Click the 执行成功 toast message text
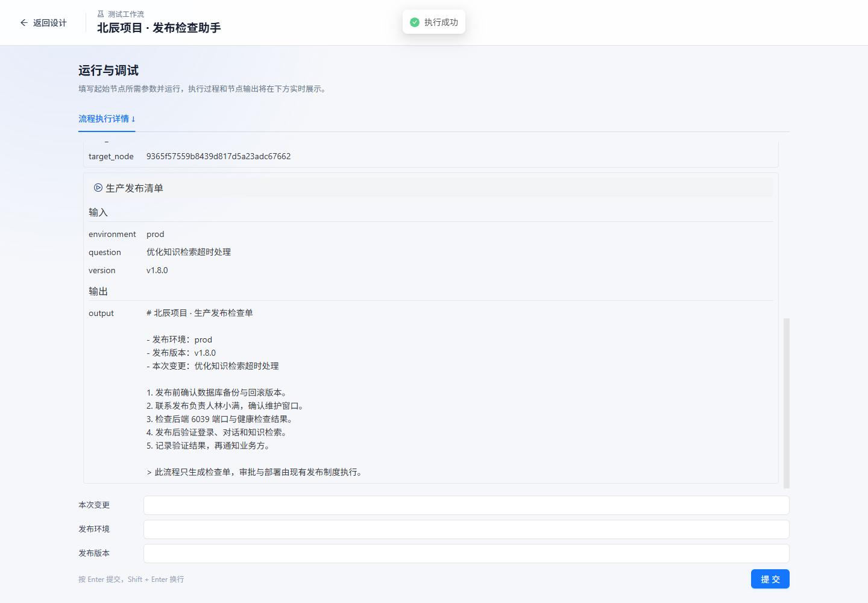Viewport: 868px width, 603px height. 441,22
